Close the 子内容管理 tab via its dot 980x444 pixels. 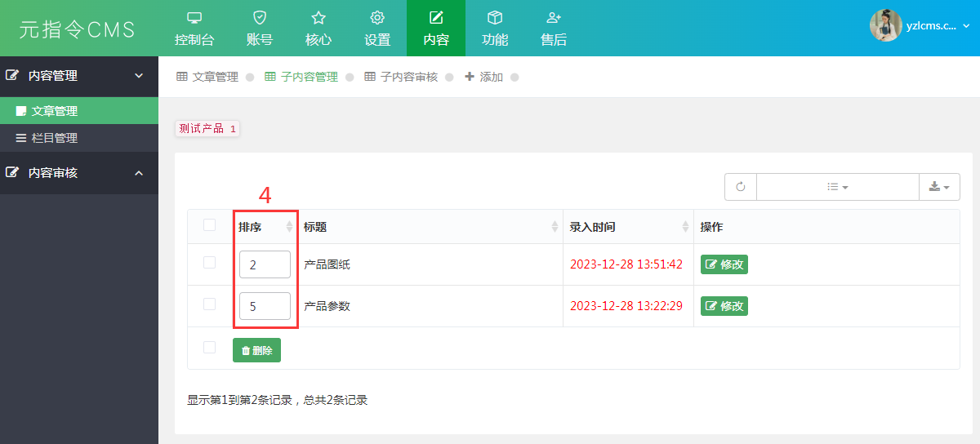[350, 78]
